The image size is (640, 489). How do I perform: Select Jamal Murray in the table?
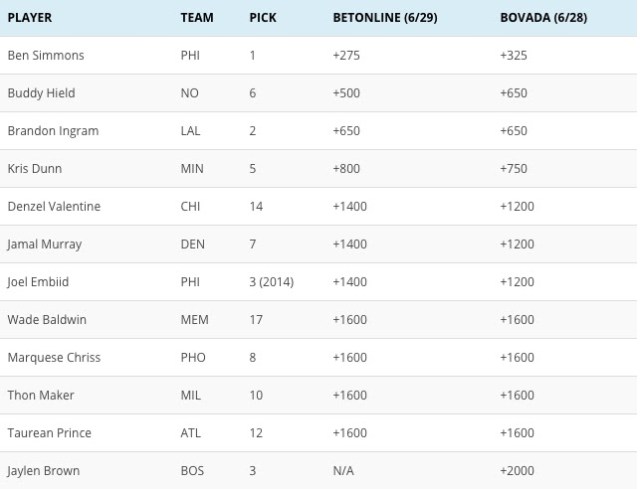[x=45, y=244]
